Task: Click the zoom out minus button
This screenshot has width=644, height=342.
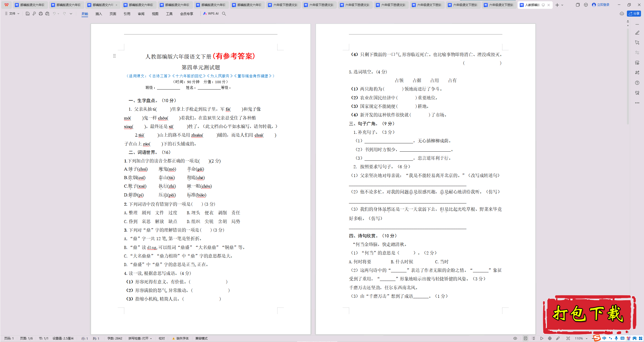Action: pyautogui.click(x=592, y=338)
